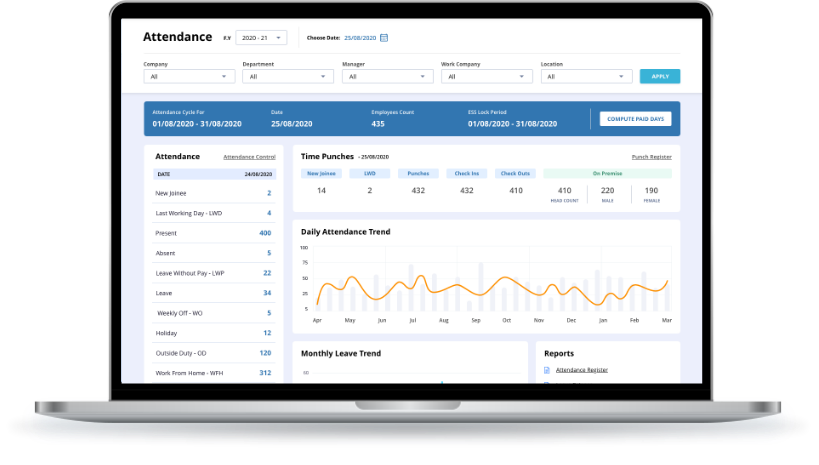The height and width of the screenshot is (465, 819).
Task: Select the LWD tag in Time Punches
Action: [370, 173]
